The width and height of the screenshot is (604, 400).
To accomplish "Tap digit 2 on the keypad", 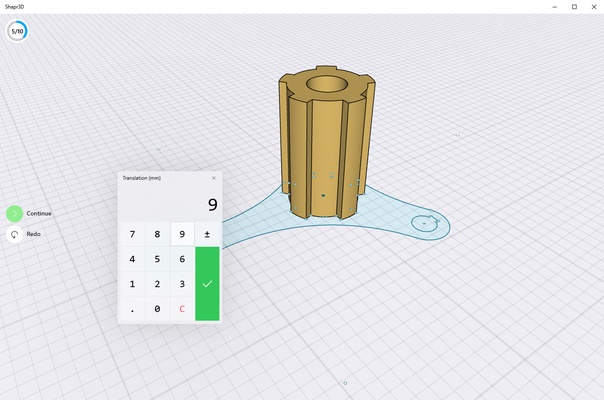I will point(157,284).
